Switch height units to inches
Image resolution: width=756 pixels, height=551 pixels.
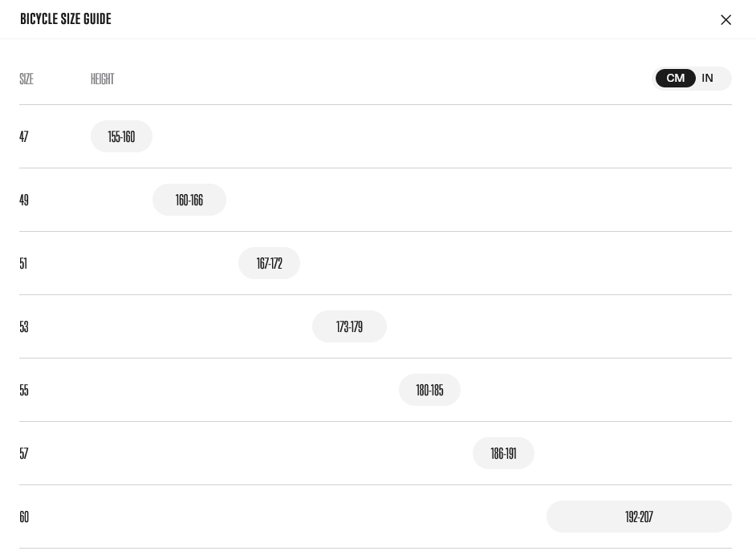707,78
